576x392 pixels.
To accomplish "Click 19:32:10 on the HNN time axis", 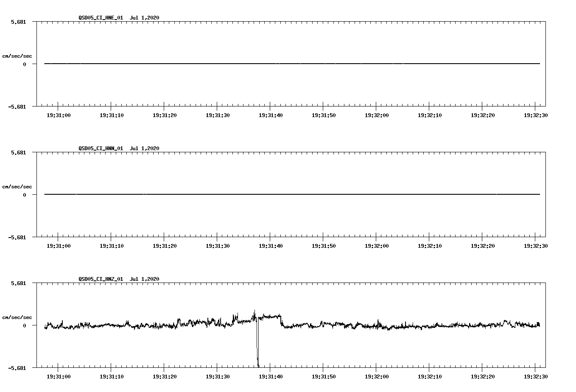I will [x=430, y=246].
